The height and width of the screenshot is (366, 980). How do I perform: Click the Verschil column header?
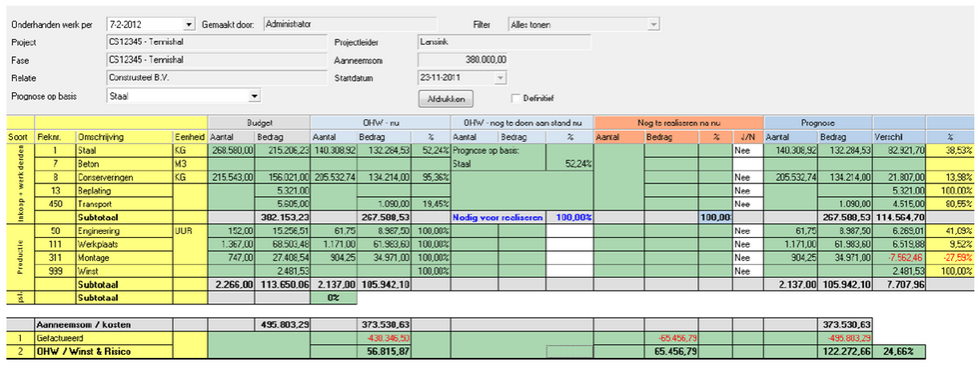coord(899,137)
